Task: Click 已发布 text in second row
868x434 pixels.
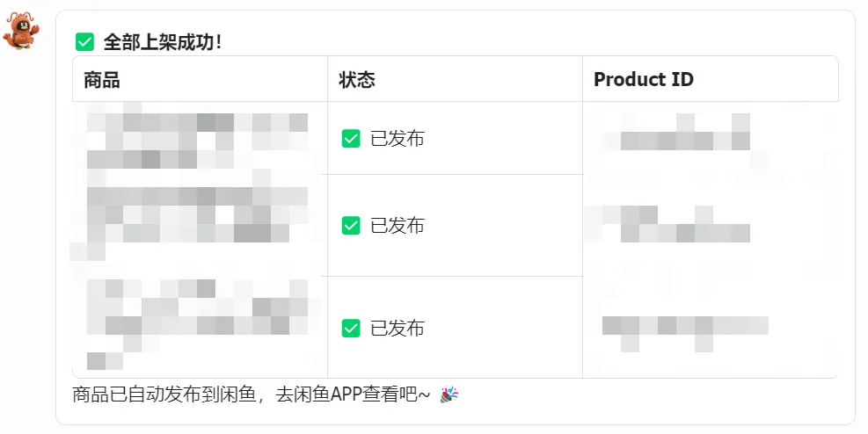Action: [x=398, y=226]
